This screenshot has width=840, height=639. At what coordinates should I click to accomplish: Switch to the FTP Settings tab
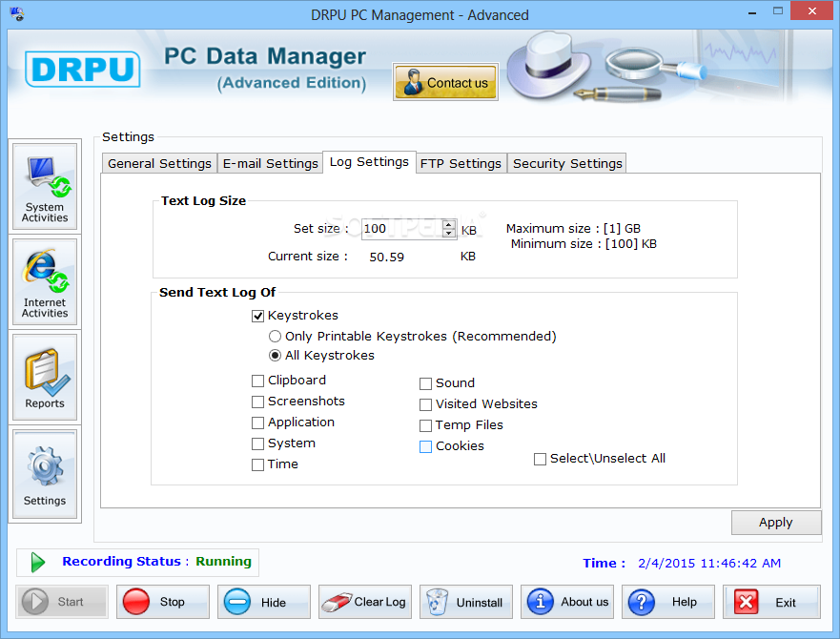pos(461,163)
